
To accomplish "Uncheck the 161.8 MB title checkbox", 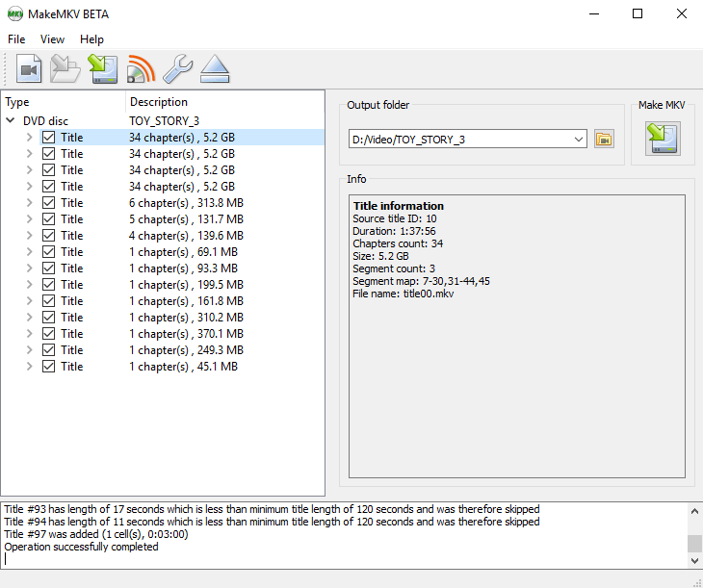I will tap(48, 301).
